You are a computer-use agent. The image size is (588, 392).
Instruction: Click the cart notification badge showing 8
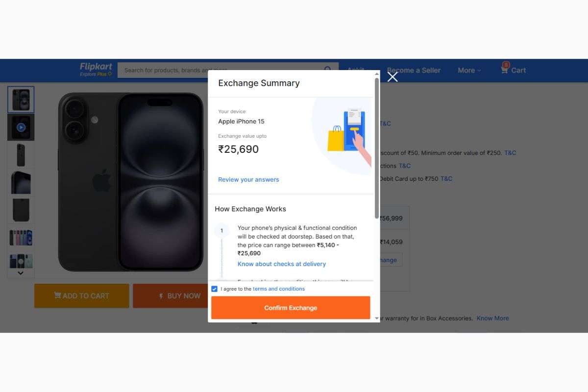pyautogui.click(x=505, y=65)
